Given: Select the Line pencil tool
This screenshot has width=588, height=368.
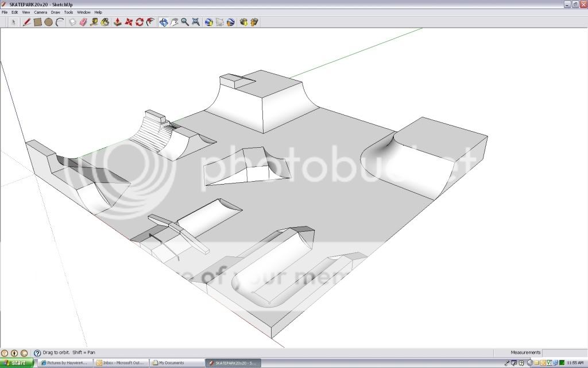Looking at the screenshot, I should tap(26, 22).
